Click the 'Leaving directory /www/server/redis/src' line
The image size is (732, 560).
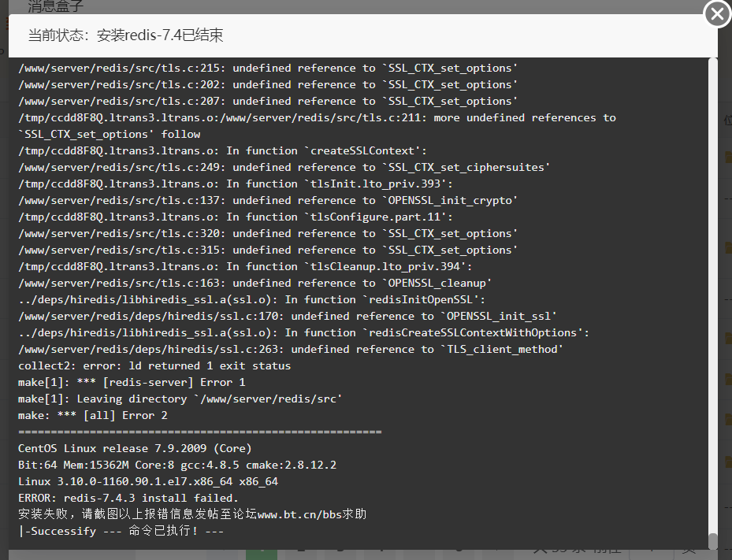(x=180, y=399)
